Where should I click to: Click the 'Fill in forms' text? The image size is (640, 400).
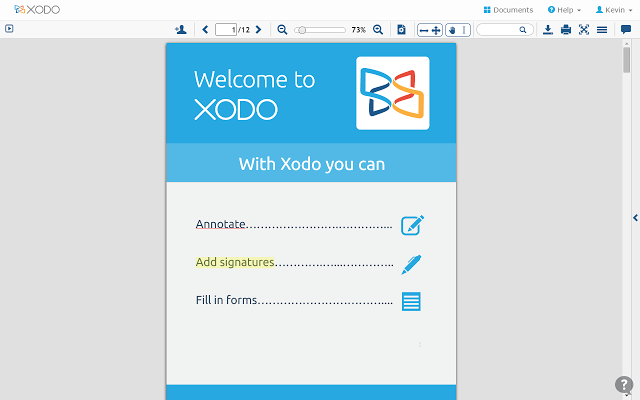(x=226, y=300)
